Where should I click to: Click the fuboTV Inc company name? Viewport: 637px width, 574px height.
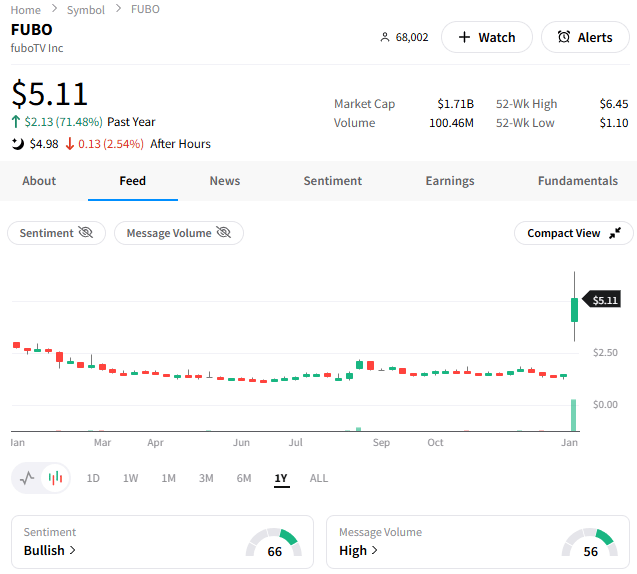point(37,48)
